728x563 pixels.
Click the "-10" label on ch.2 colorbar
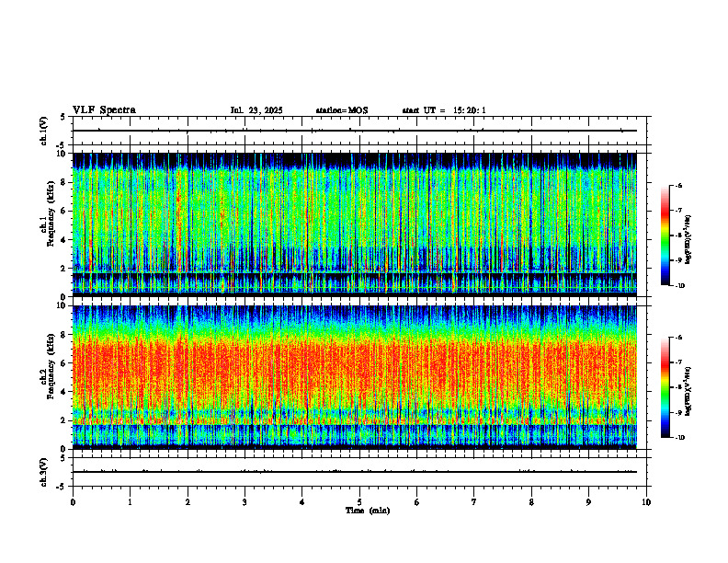pyautogui.click(x=679, y=438)
